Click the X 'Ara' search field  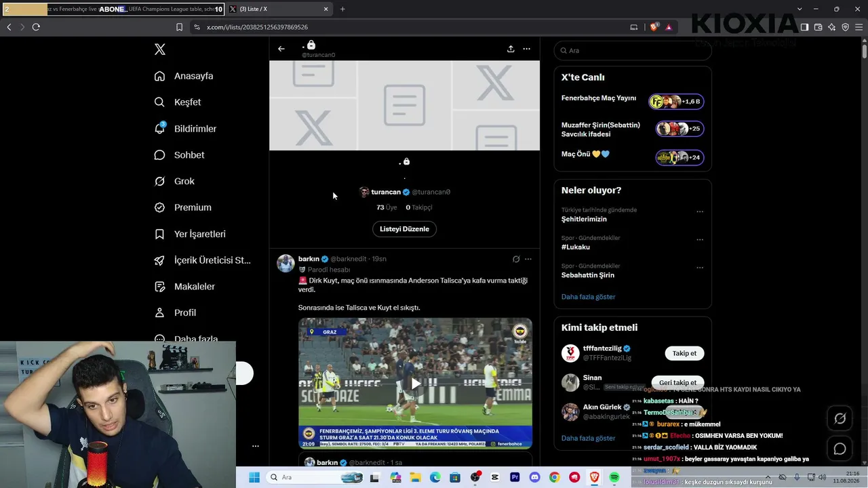633,50
